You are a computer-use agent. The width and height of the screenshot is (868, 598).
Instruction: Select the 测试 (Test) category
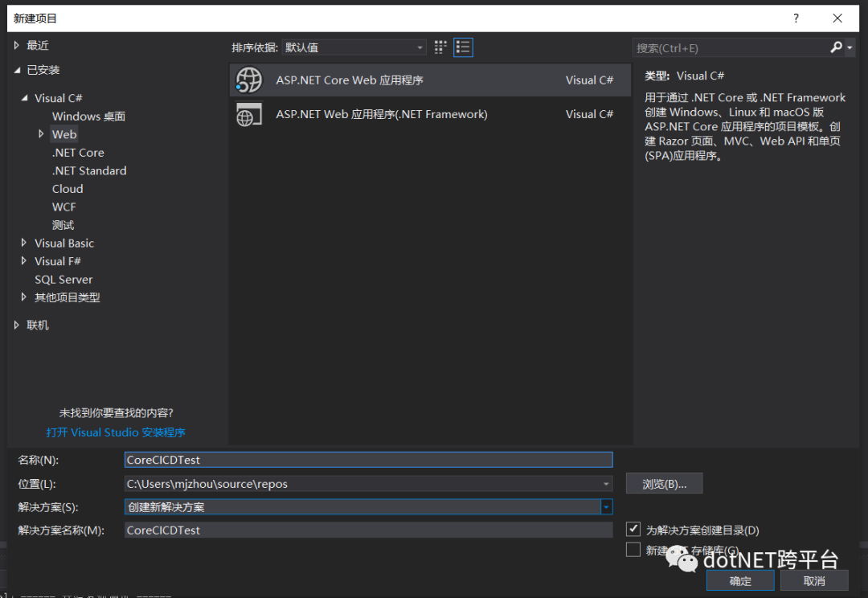(63, 225)
